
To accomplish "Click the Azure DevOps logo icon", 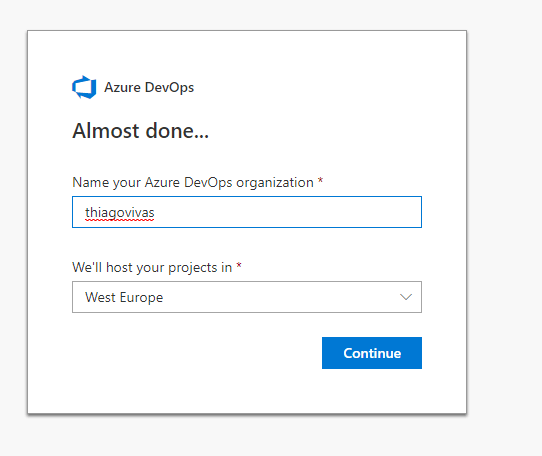I will [84, 87].
